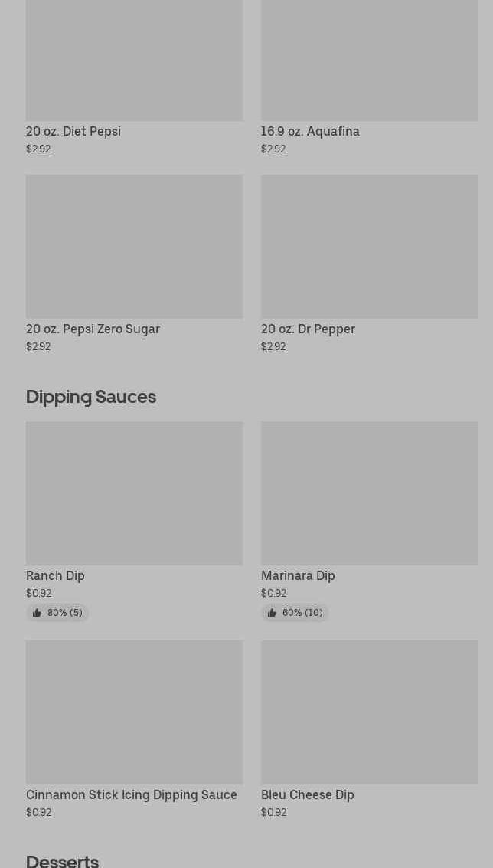Select the 20 oz. Dr Pepper photo

[369, 246]
